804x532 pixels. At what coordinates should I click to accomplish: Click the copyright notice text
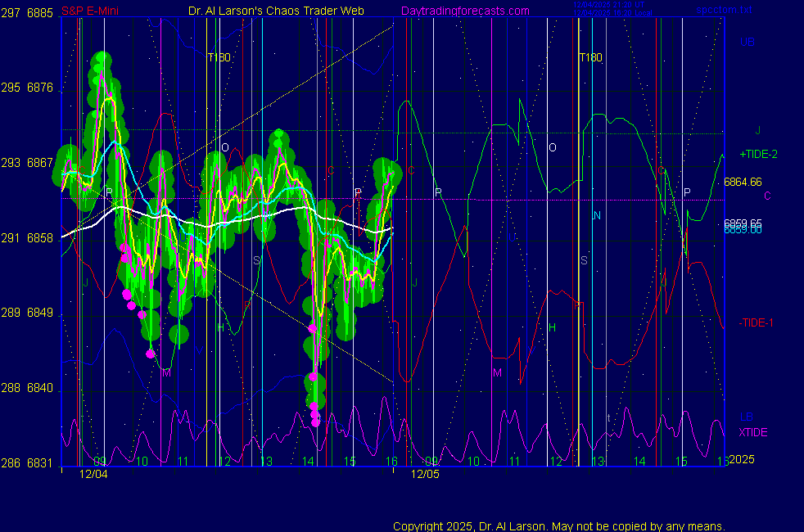[558, 525]
